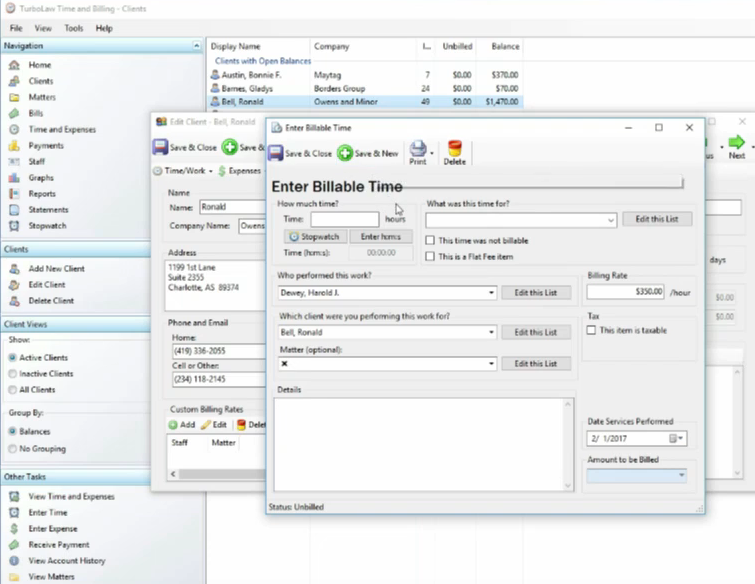Open 'Who performed this work?' dropdown
Image resolution: width=755 pixels, height=584 pixels.
491,293
